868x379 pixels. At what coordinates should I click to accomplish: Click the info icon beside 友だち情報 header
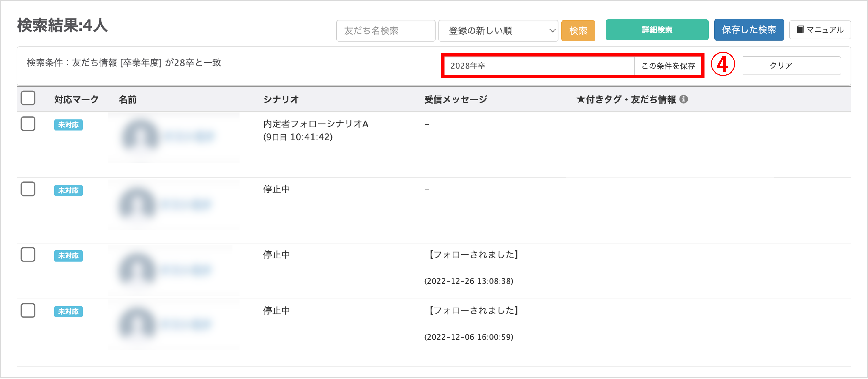(683, 99)
